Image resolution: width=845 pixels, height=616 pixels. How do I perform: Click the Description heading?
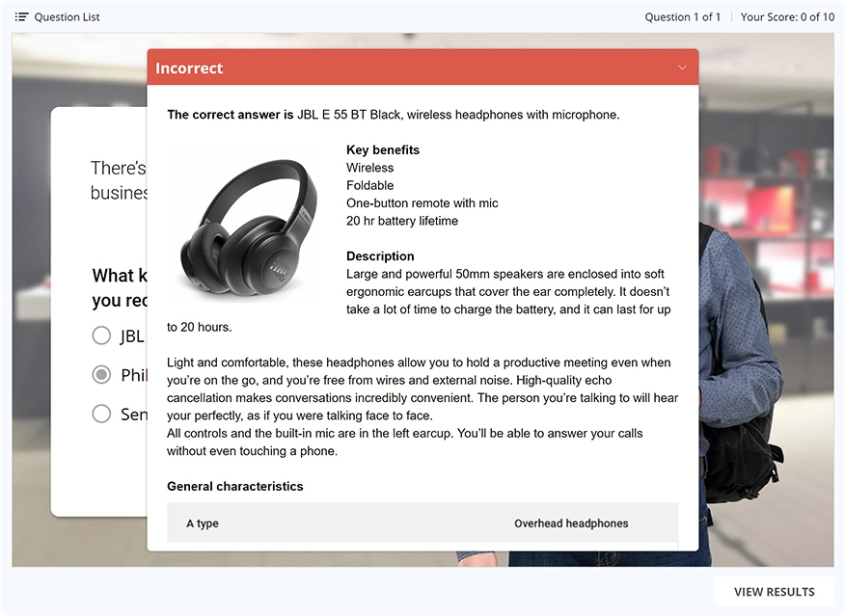(380, 256)
